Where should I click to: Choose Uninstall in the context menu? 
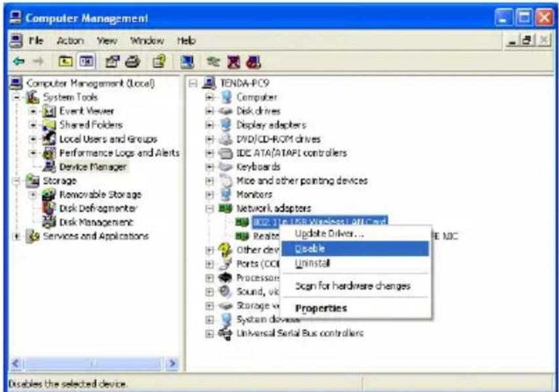point(357,264)
